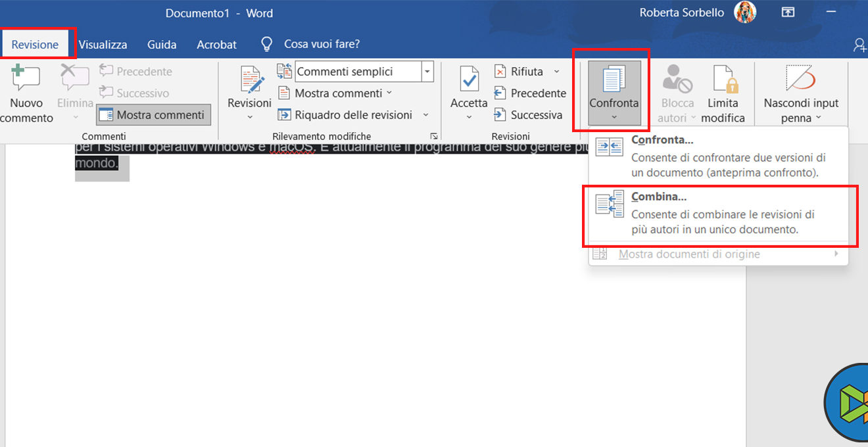Open ribbon display options icon

788,12
